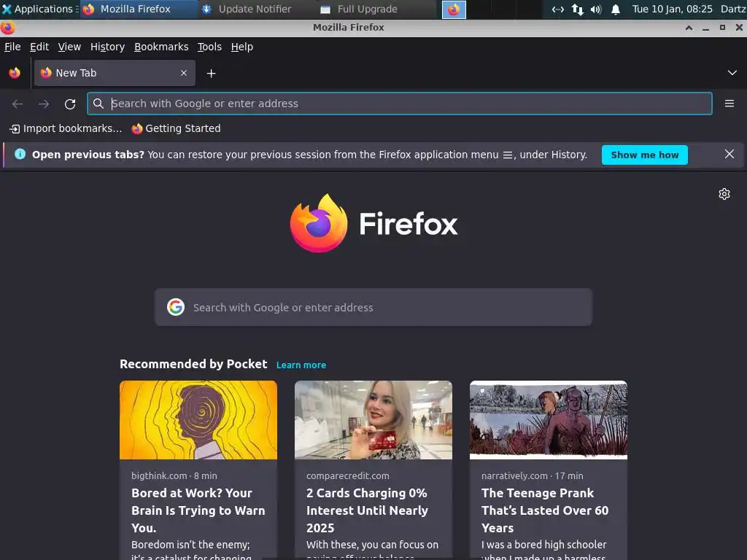Open the File menu
The width and height of the screenshot is (747, 560).
(x=12, y=47)
